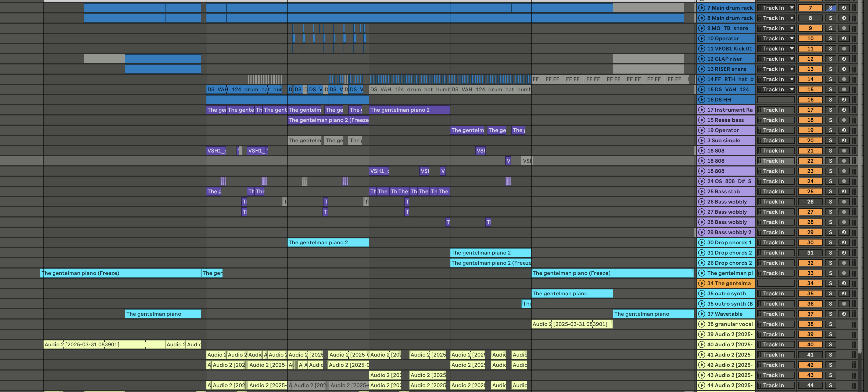Select the 28 Bass wobbly track header
This screenshot has width=868, height=392.
pos(726,222)
